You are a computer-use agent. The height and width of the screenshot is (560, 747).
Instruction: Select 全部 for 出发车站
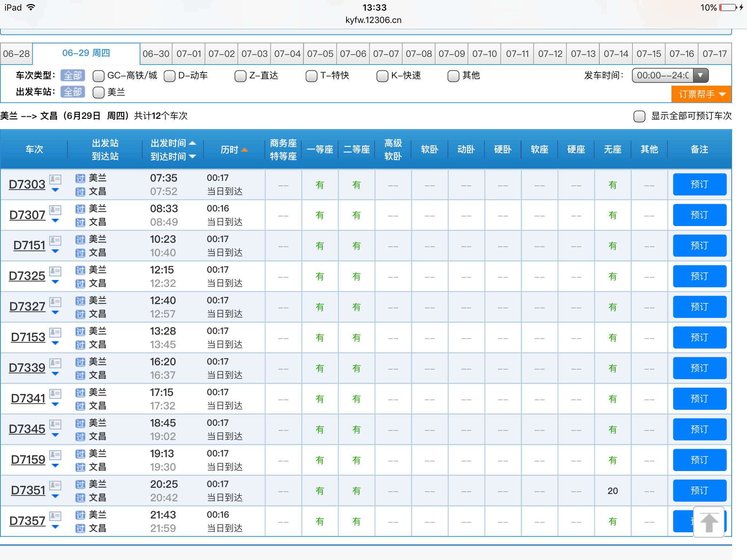(73, 92)
